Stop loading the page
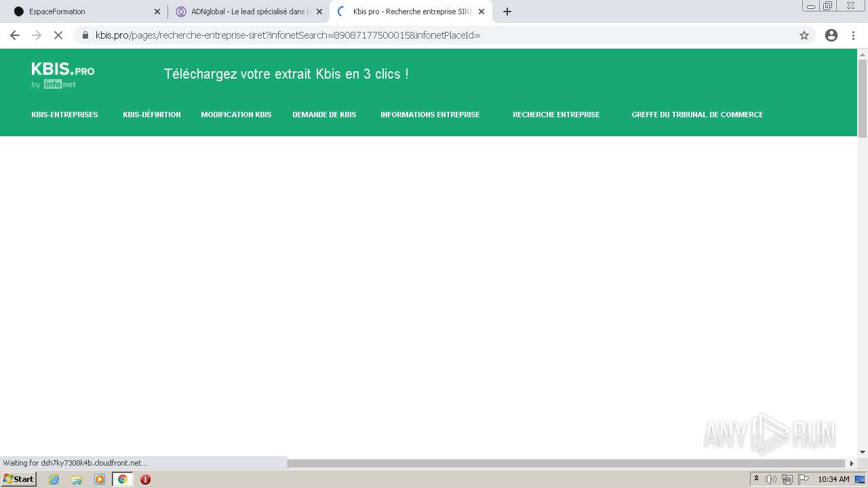Viewport: 868px width, 488px height. pyautogui.click(x=58, y=35)
